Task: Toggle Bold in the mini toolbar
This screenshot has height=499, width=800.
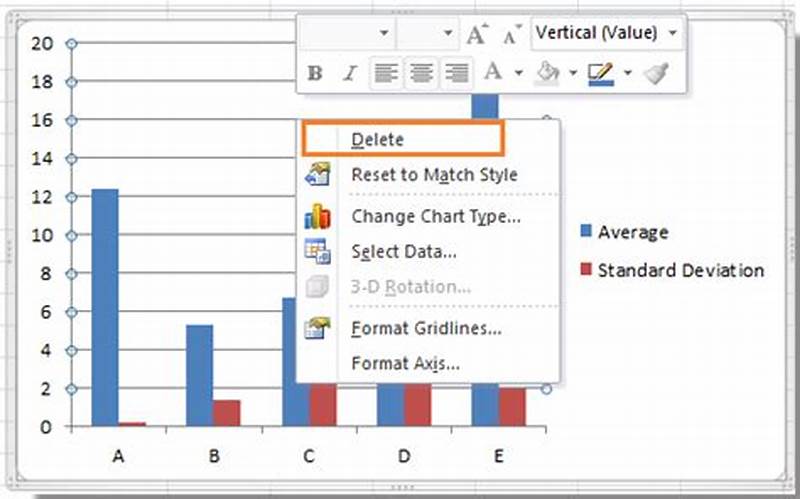Action: (x=315, y=73)
